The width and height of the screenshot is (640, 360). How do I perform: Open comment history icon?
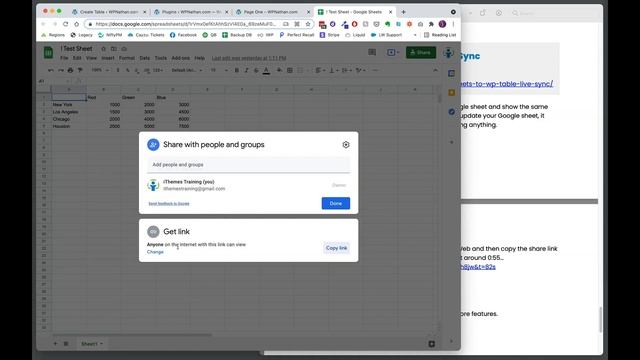(372, 52)
